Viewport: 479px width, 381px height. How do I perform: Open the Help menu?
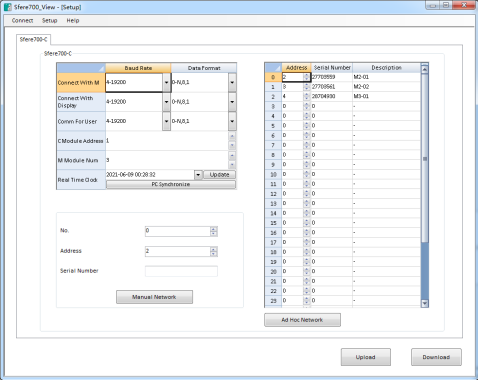tap(73, 20)
